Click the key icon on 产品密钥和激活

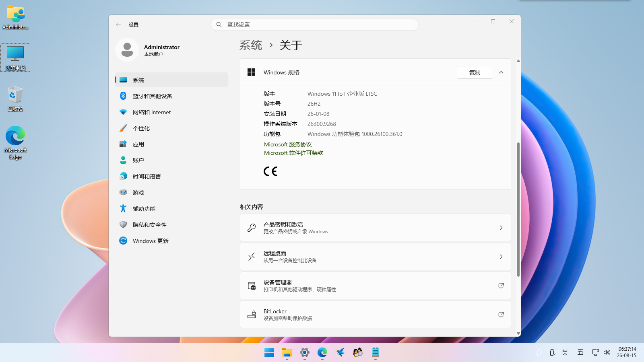252,228
